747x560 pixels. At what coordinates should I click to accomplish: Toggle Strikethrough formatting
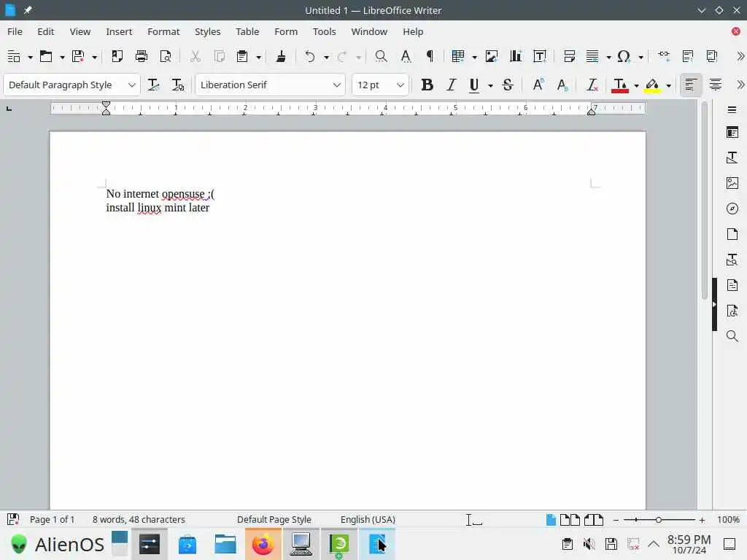[508, 85]
